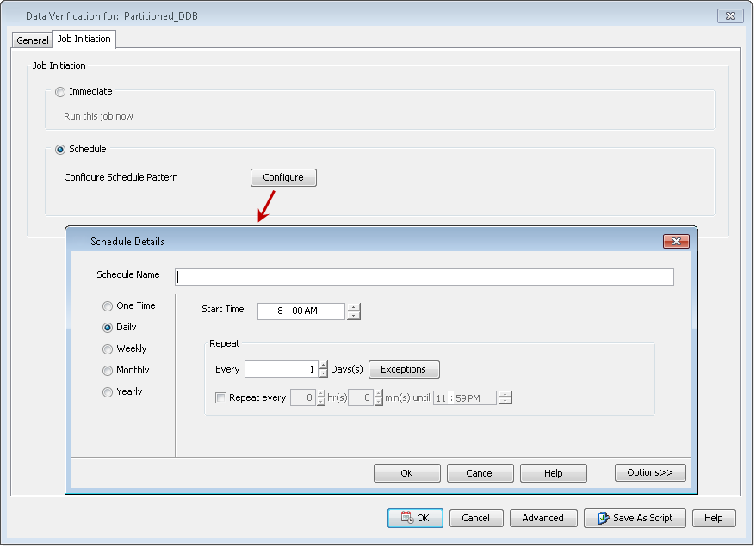Viewport: 756px width, 548px height.
Task: Pick the Yearly schedule option
Action: tap(108, 392)
